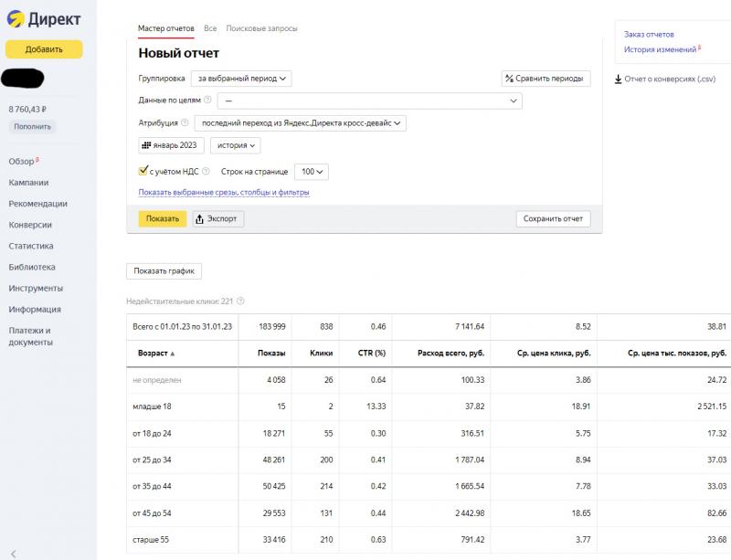731x560 pixels.
Task: Open the calendar icon for январь 2023
Action: click(x=146, y=145)
